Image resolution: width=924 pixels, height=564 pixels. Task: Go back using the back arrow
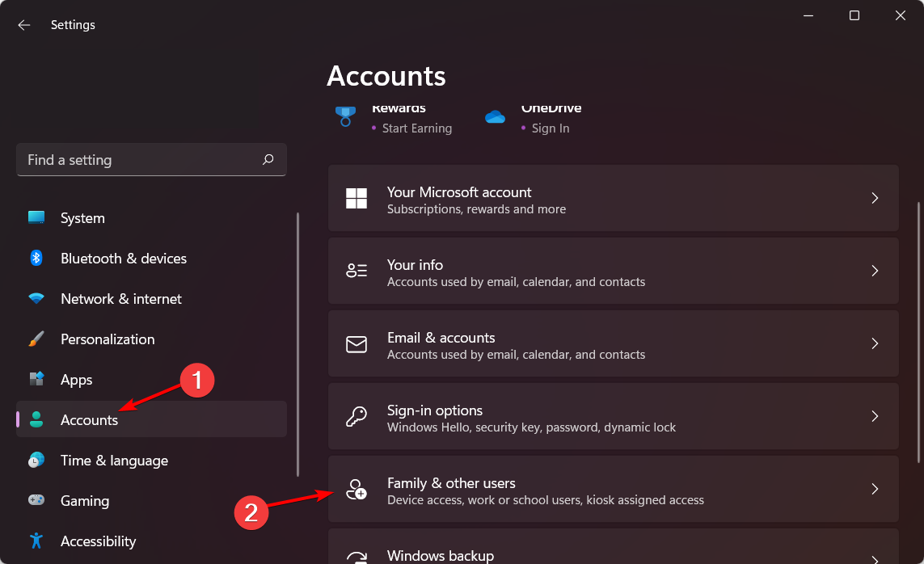click(24, 25)
